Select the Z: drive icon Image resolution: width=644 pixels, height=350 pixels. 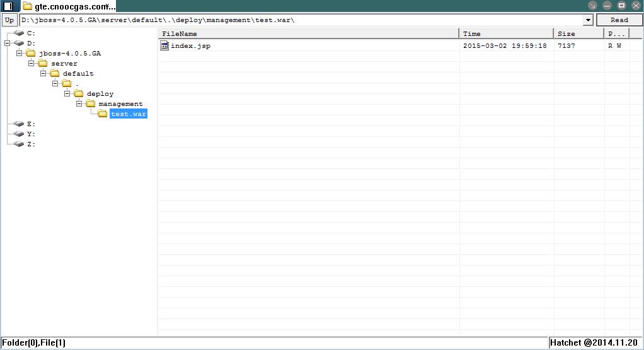tap(18, 144)
